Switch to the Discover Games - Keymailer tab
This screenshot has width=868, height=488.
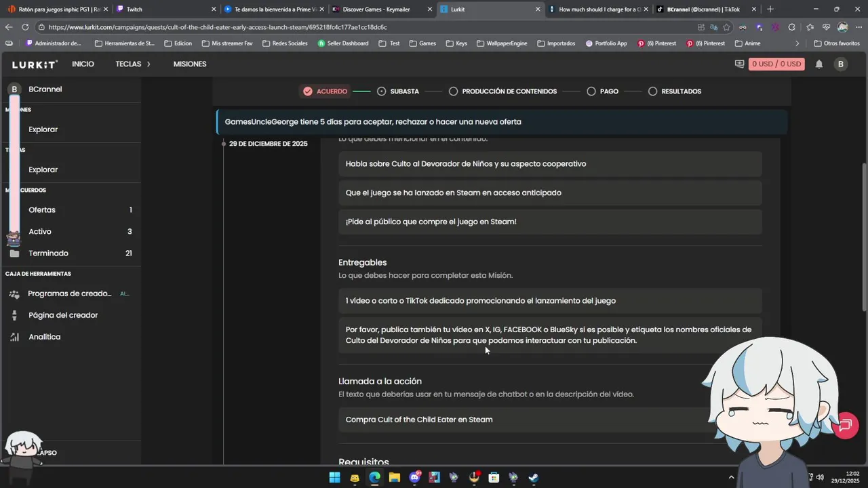382,9
